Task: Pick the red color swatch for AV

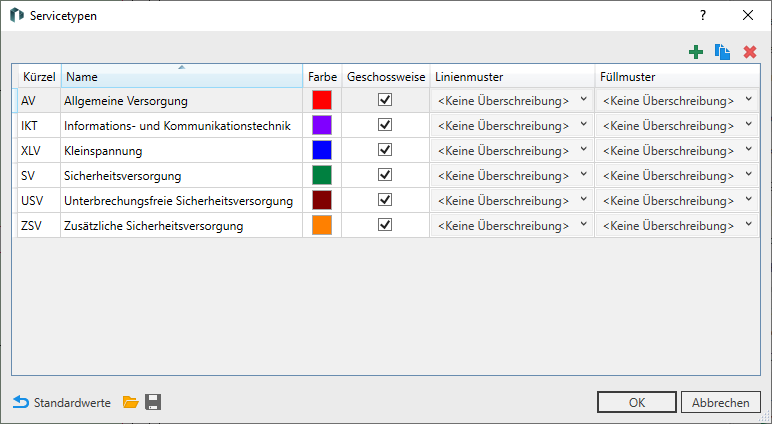Action: [x=322, y=100]
